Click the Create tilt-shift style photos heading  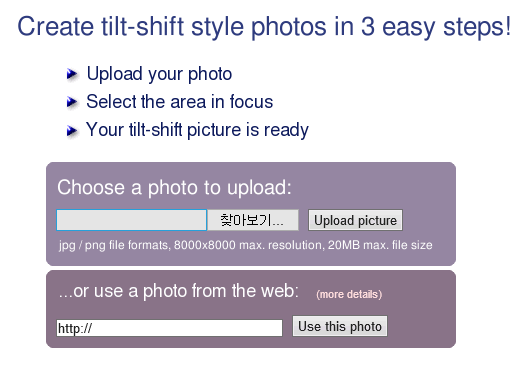click(x=264, y=26)
